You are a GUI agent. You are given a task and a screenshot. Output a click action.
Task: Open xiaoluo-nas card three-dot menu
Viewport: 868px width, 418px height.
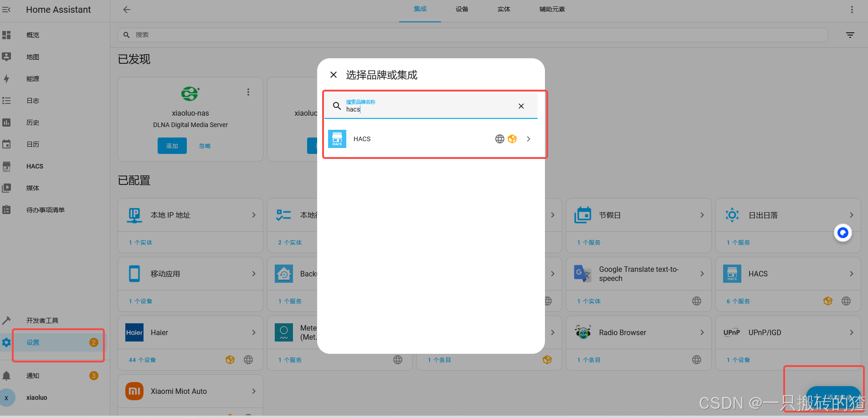248,92
